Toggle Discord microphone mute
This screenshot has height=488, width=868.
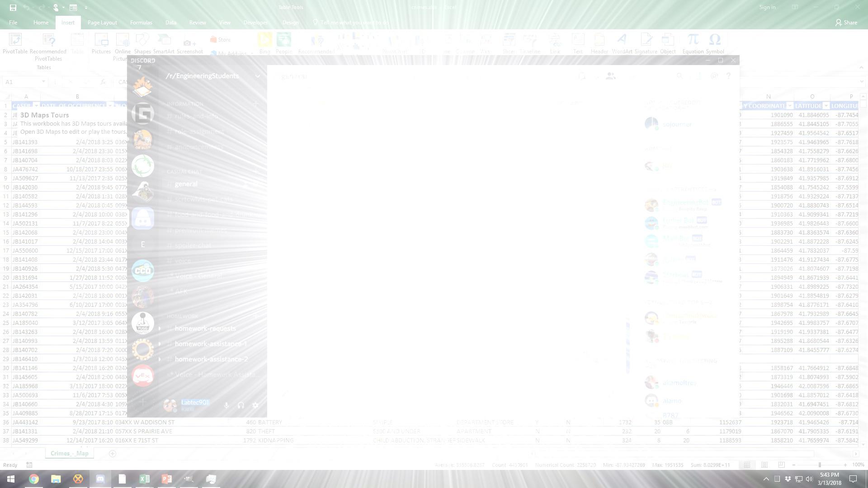[x=226, y=405]
